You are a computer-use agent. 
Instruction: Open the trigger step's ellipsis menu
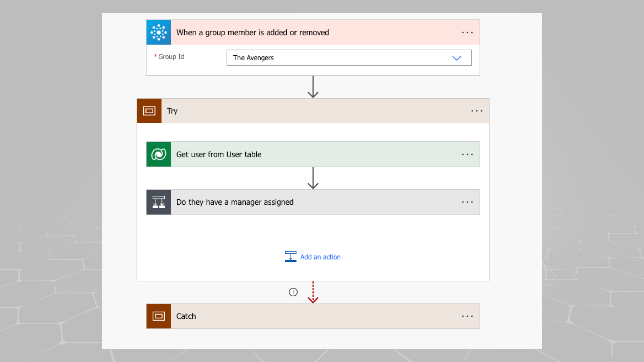pos(467,33)
